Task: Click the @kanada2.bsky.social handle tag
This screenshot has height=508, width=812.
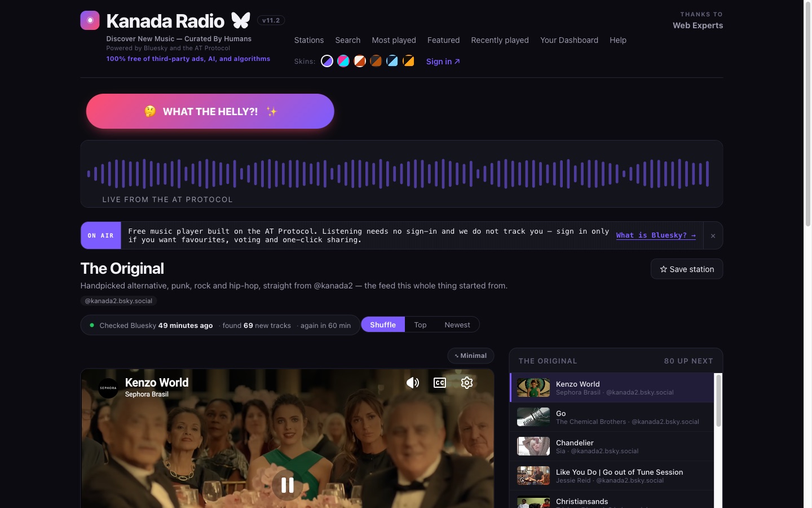Action: [118, 301]
